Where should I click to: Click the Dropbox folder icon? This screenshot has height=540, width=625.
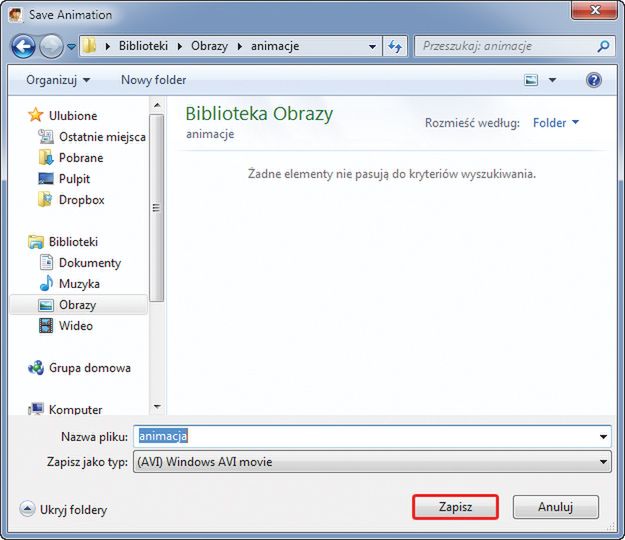click(x=45, y=199)
